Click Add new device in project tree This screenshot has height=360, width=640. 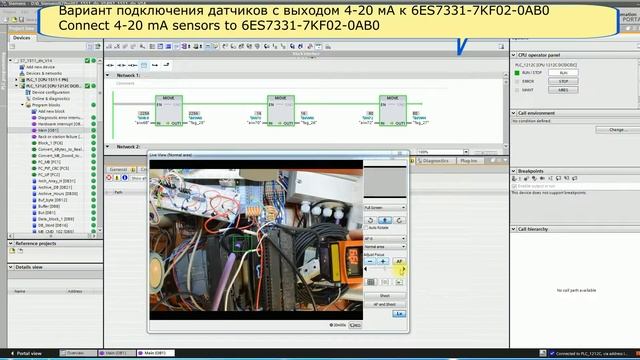40,67
